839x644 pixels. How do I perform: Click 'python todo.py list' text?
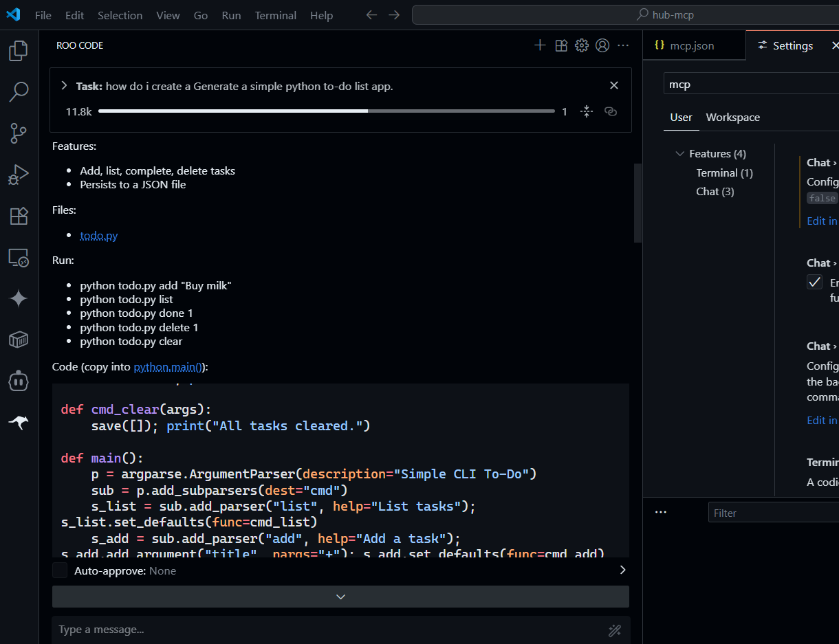[x=127, y=300]
